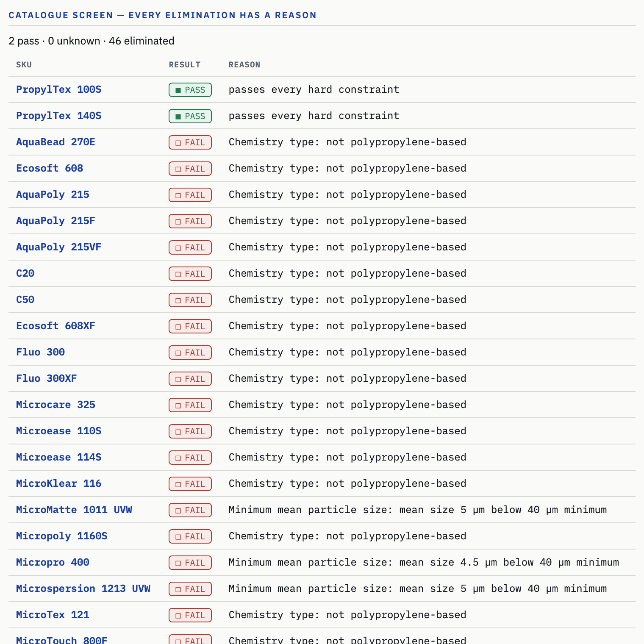644x644 pixels.
Task: Click the FAIL badge for AquaPoly 215VF
Action: (x=190, y=247)
